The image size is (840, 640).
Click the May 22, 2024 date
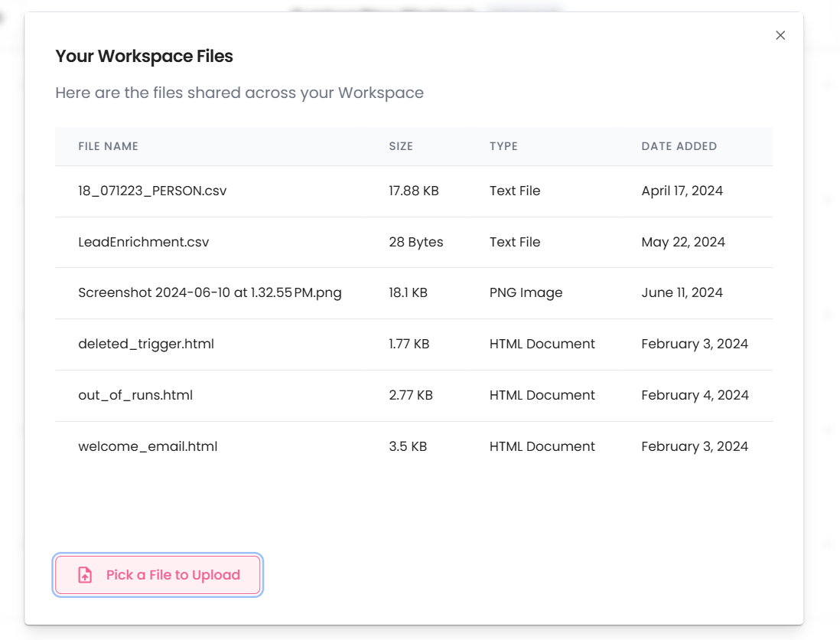pos(683,242)
